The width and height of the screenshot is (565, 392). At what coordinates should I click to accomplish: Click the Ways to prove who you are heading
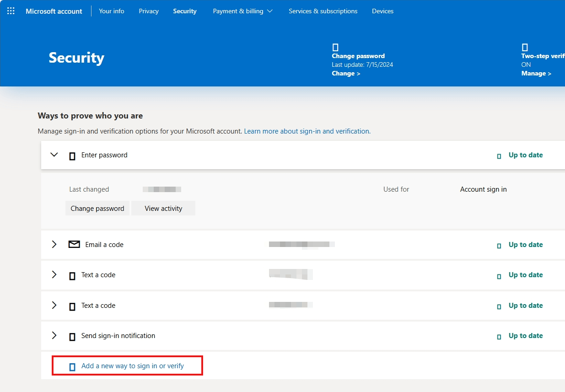pyautogui.click(x=90, y=116)
